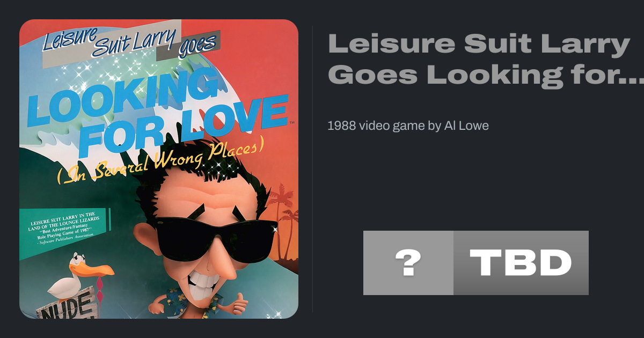Click the question mark rating box
The height and width of the screenshot is (338, 644).
[408, 263]
